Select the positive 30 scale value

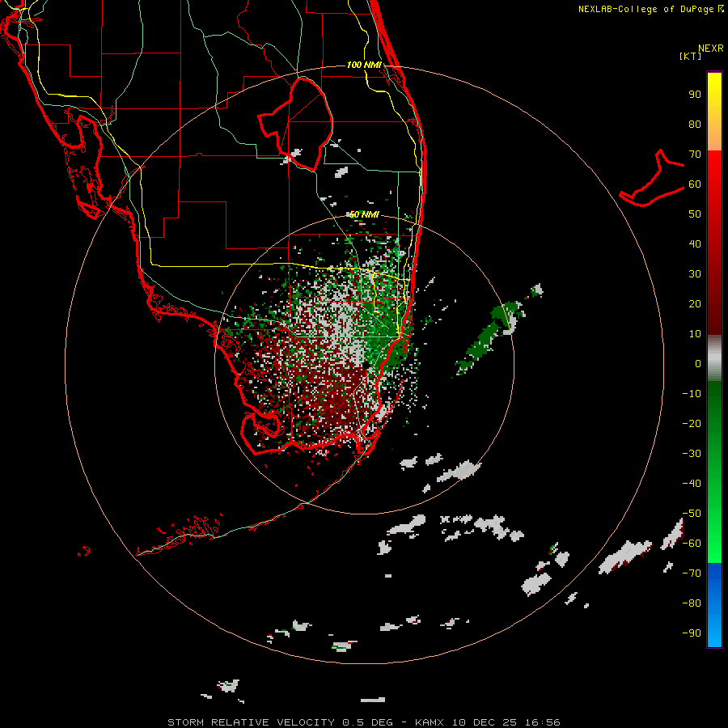click(695, 274)
